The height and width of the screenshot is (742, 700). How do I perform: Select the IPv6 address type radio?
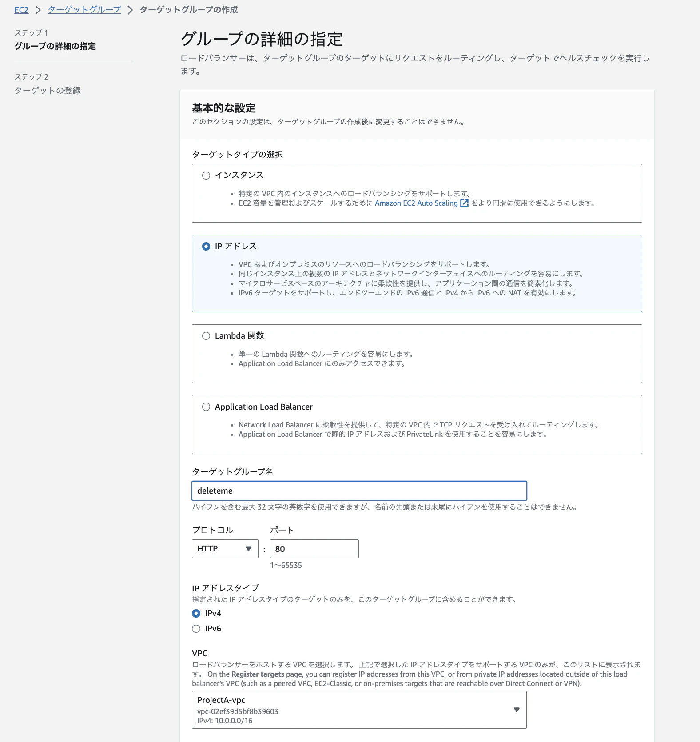point(196,629)
